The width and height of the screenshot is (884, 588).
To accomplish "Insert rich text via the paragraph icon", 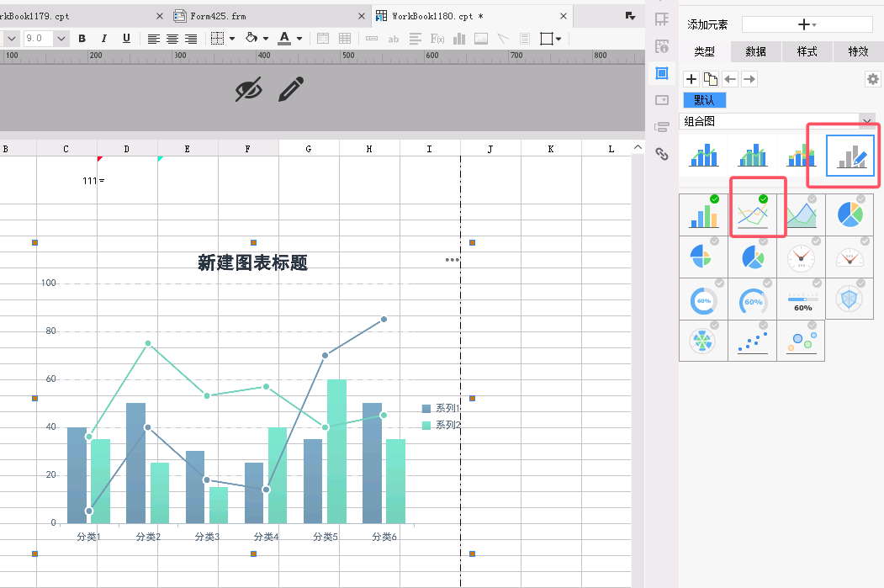I will click(x=416, y=39).
